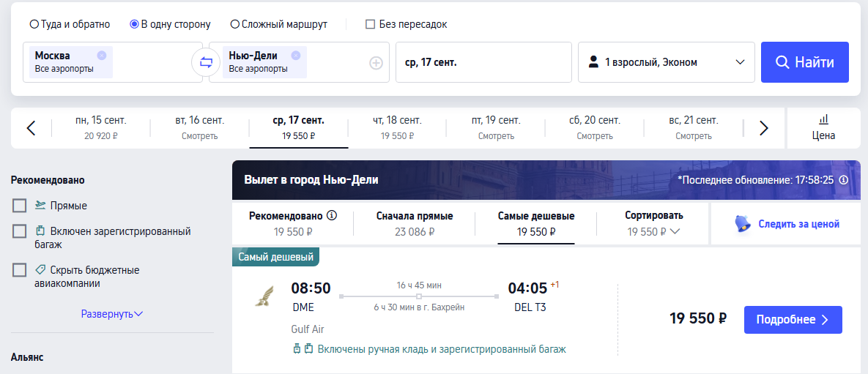
Task: Add another destination with the plus icon
Action: [376, 63]
